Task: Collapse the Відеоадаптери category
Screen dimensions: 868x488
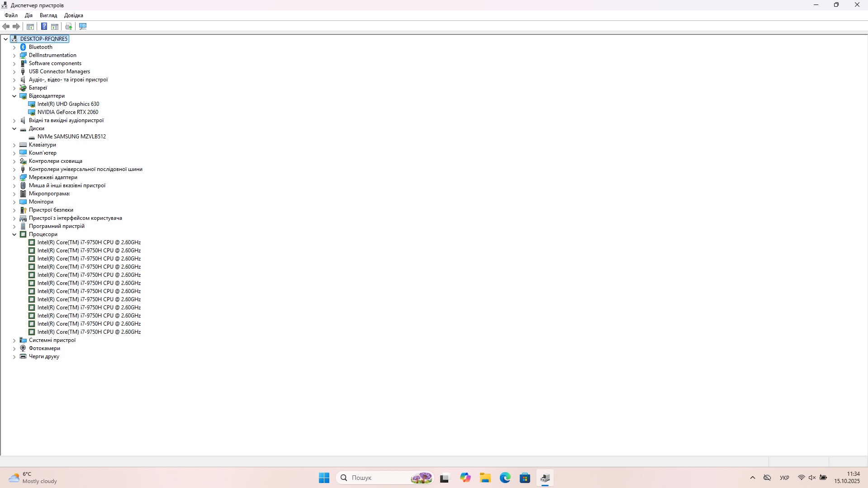Action: pyautogui.click(x=14, y=96)
